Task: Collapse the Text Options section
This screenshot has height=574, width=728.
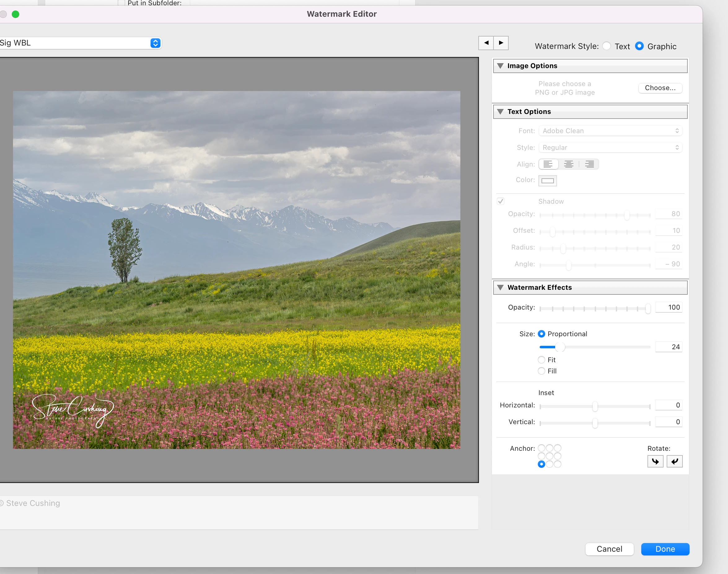Action: 500,111
